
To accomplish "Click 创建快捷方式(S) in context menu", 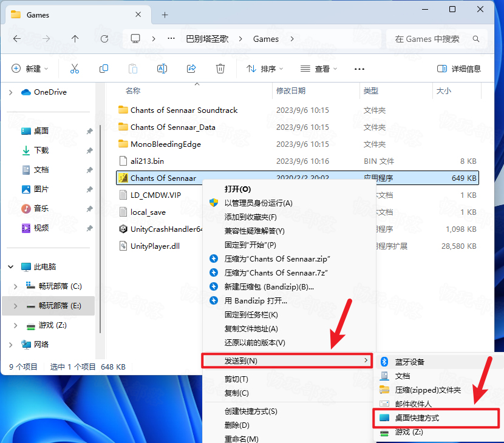I will click(251, 411).
